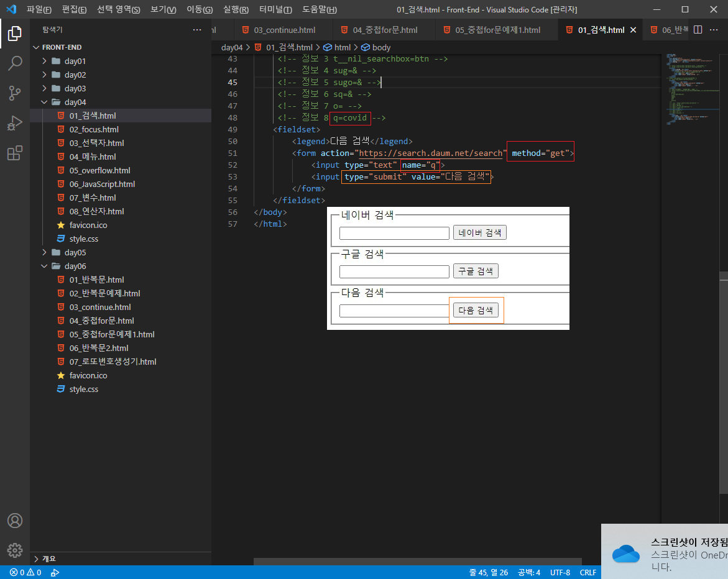Open favicon.ico in day04 folder
The height and width of the screenshot is (579, 728).
[x=88, y=225]
